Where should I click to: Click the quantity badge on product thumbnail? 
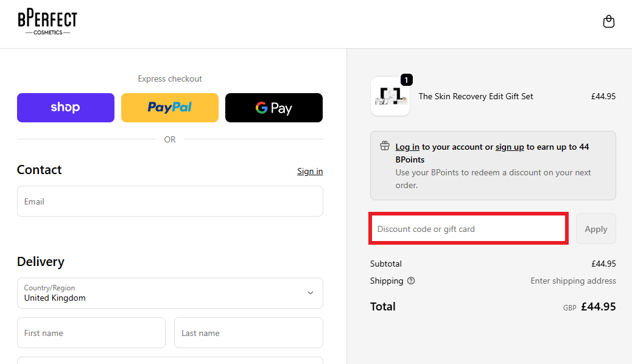click(x=406, y=79)
